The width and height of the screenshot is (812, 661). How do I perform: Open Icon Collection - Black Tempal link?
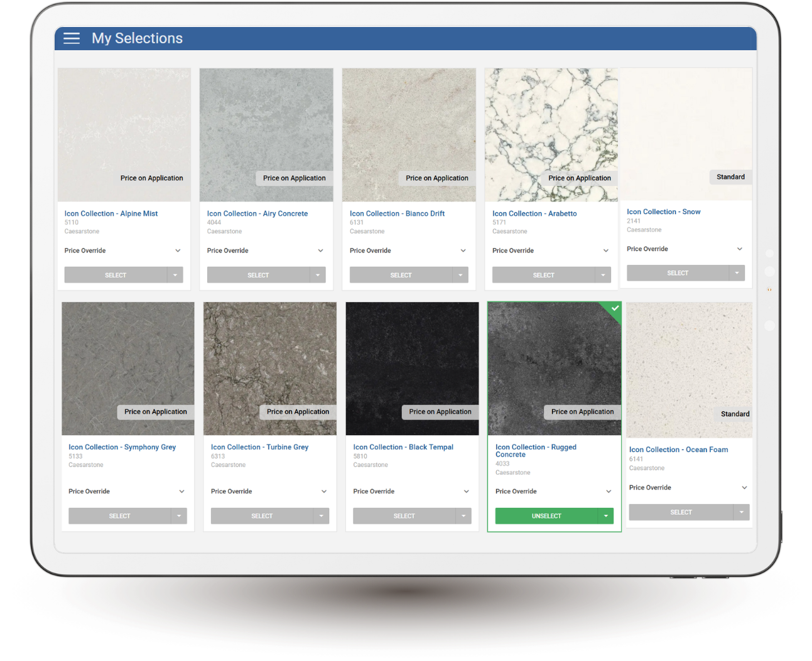pyautogui.click(x=403, y=447)
